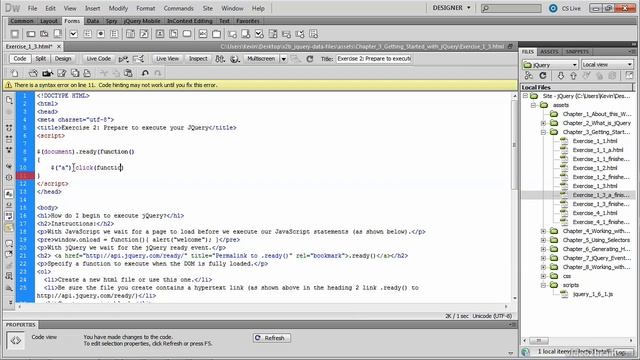Viewport: 640px width, 360px height.
Task: Switch to Split view
Action: point(40,59)
